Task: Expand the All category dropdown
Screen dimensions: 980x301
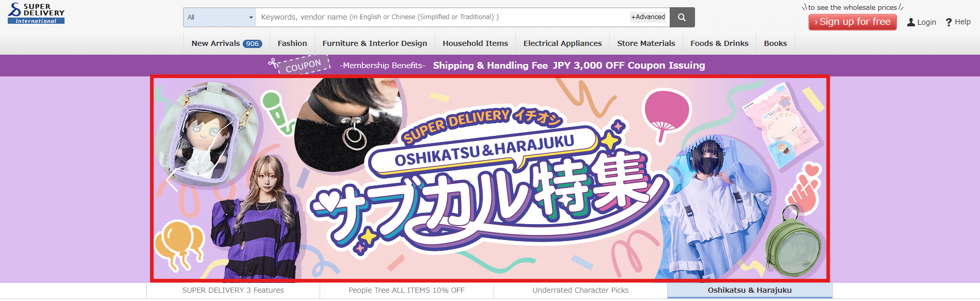Action: (x=220, y=17)
